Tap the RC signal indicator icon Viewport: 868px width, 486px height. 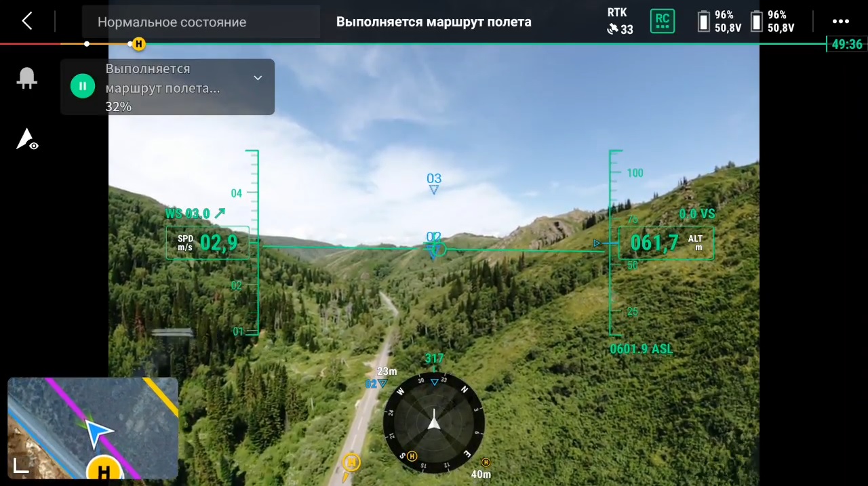click(x=663, y=21)
